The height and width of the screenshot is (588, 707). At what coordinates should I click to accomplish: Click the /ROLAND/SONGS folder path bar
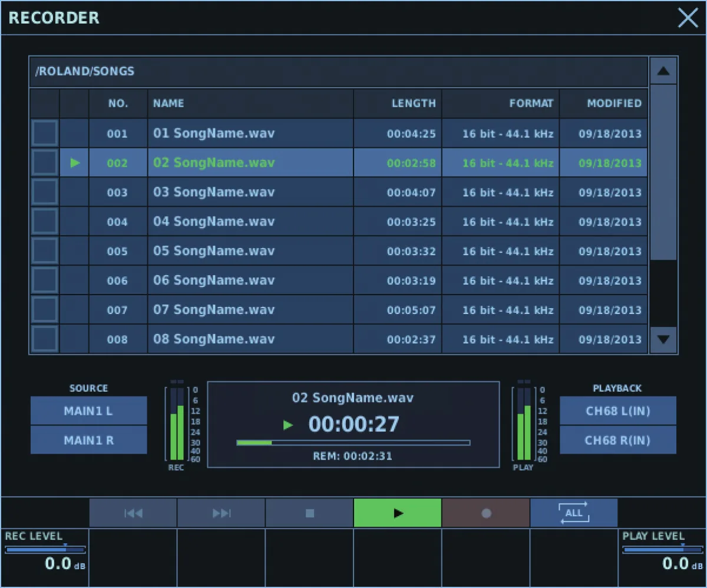point(339,72)
